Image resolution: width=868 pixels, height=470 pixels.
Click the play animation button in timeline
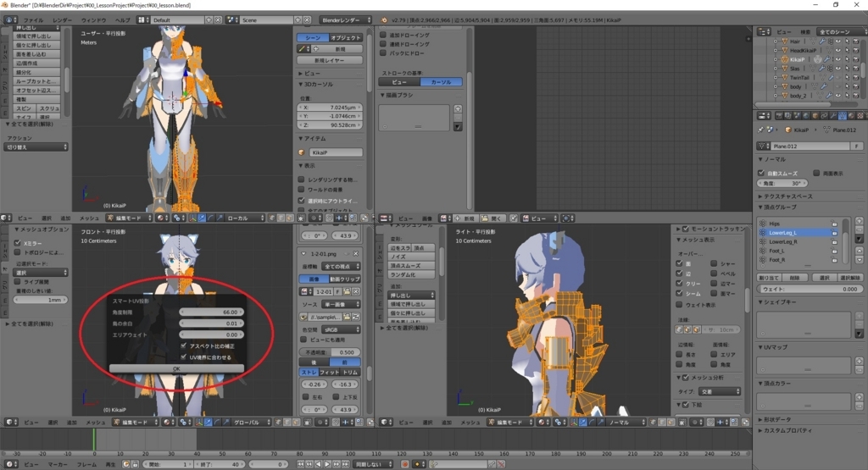327,464
